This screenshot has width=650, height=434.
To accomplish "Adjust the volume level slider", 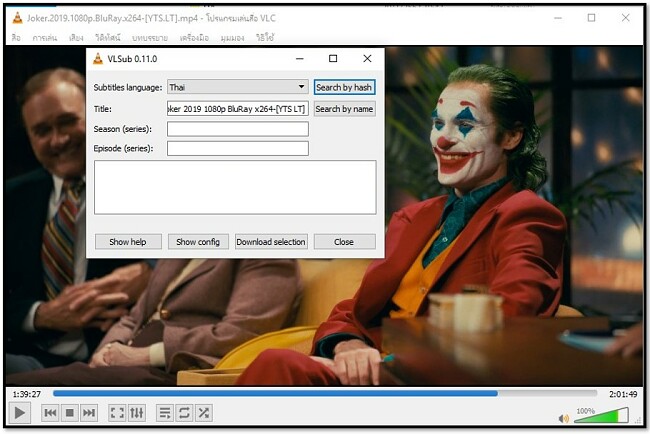I will pyautogui.click(x=601, y=415).
